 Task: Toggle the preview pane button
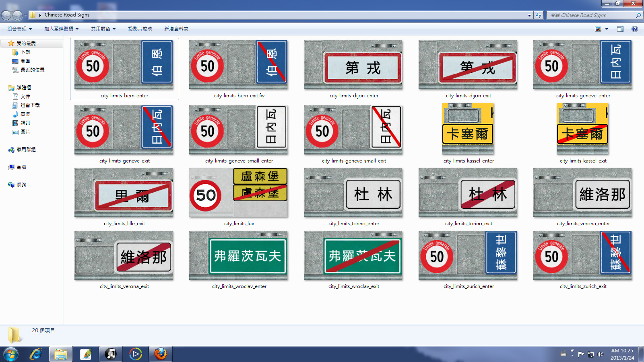click(x=620, y=29)
